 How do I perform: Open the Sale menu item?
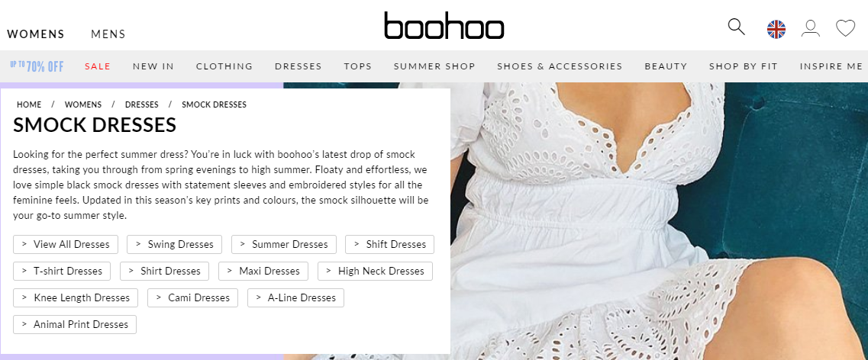click(x=98, y=66)
